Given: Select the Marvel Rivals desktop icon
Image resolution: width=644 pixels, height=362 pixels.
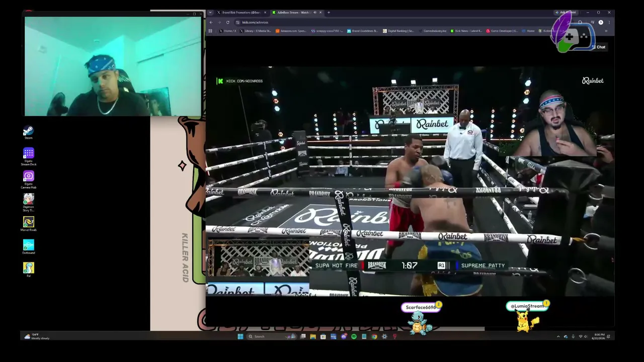Looking at the screenshot, I should click(x=28, y=224).
